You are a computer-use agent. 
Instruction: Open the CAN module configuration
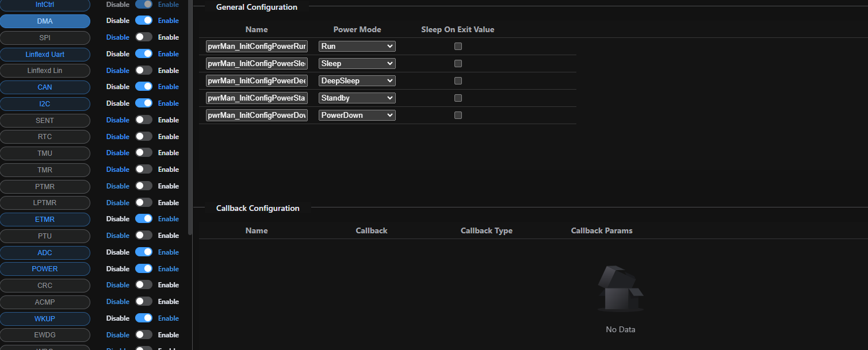click(x=45, y=87)
